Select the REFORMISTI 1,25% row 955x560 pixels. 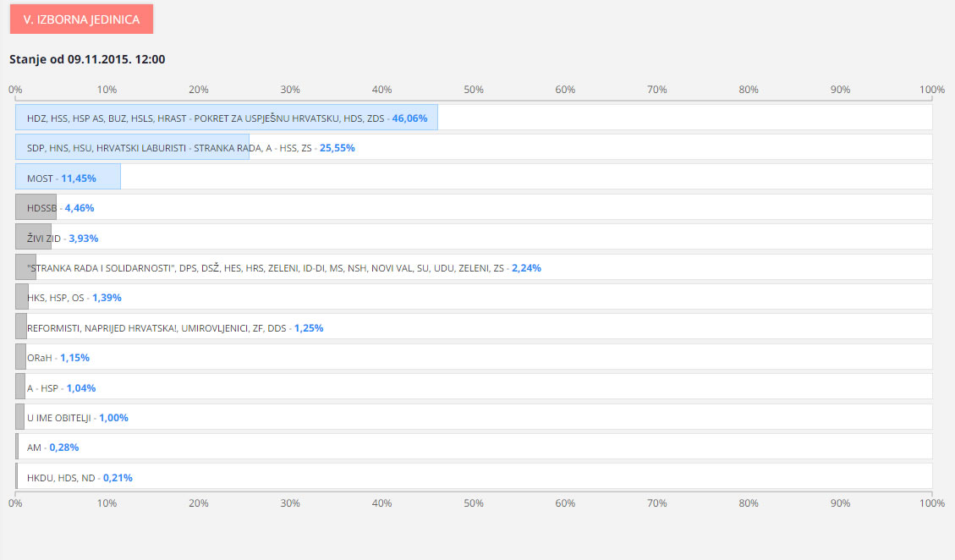click(x=474, y=327)
